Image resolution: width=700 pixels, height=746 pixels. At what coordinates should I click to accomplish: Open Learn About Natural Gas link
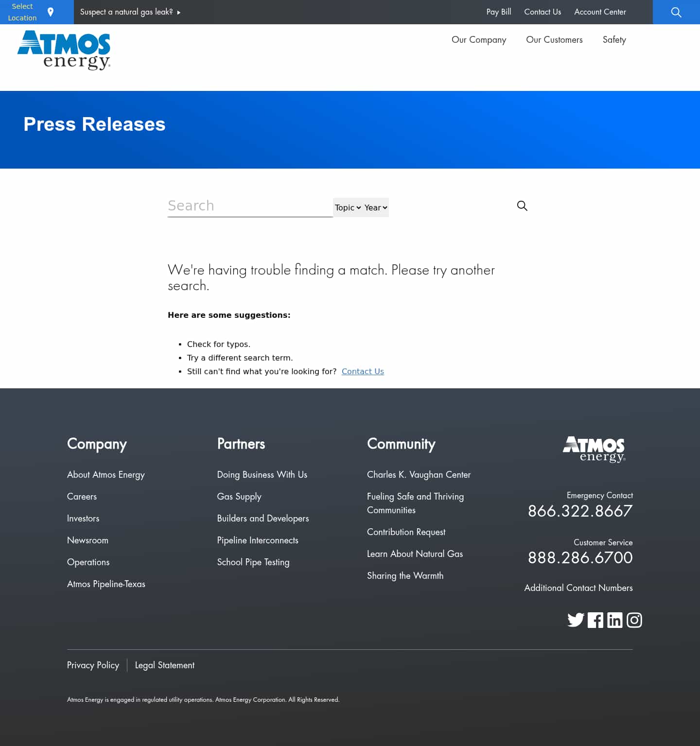(415, 554)
